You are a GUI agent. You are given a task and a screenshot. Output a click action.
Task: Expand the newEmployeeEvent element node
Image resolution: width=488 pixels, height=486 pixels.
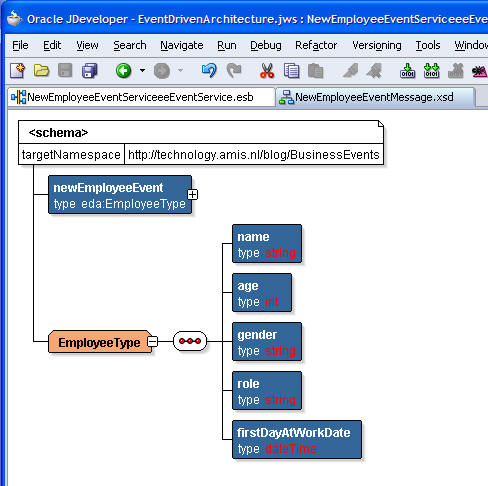tap(192, 194)
